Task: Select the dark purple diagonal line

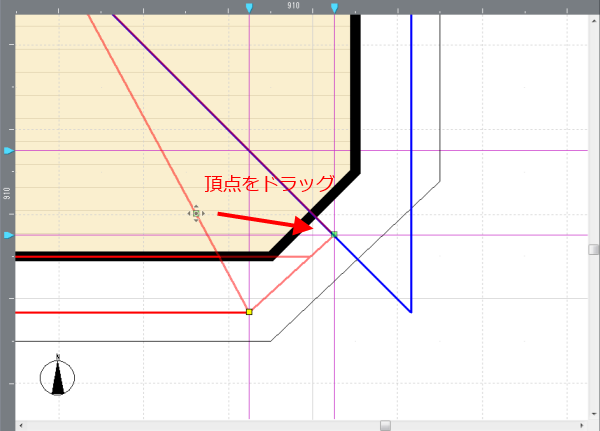Action: pyautogui.click(x=200, y=100)
